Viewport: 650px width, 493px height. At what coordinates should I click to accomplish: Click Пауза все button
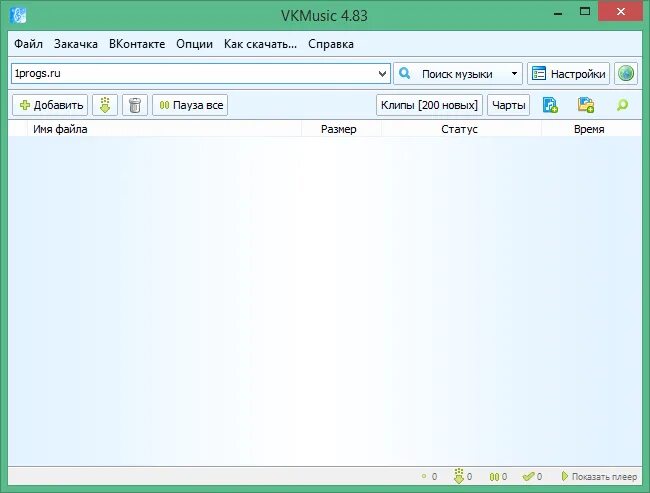pyautogui.click(x=190, y=105)
